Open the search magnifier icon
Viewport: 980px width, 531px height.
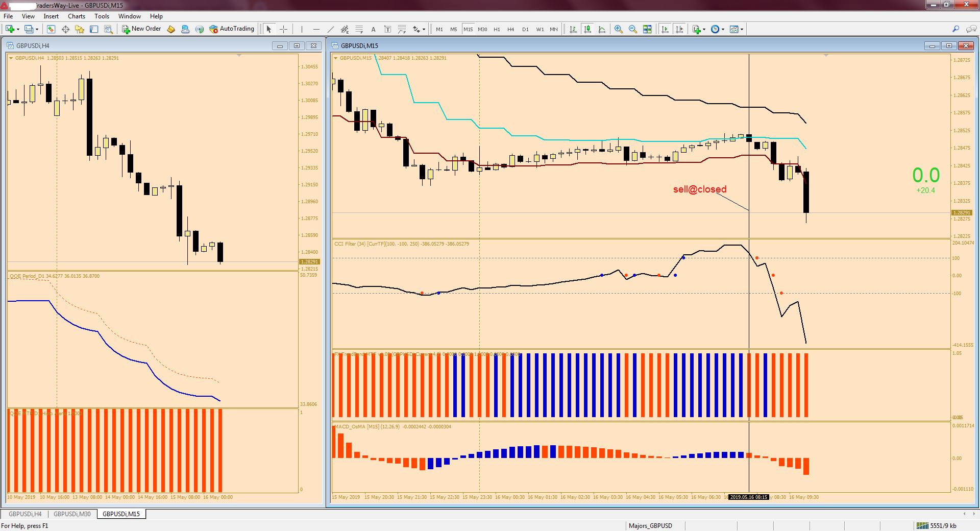(956, 29)
